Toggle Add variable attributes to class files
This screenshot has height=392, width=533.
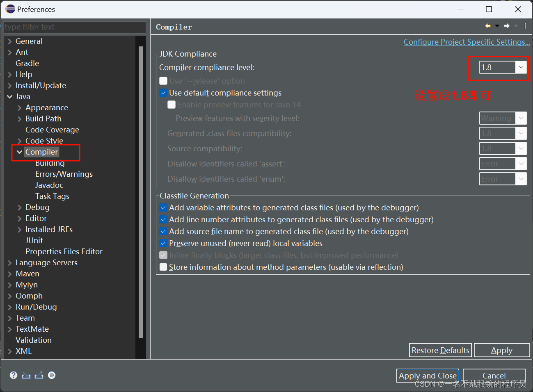click(163, 207)
